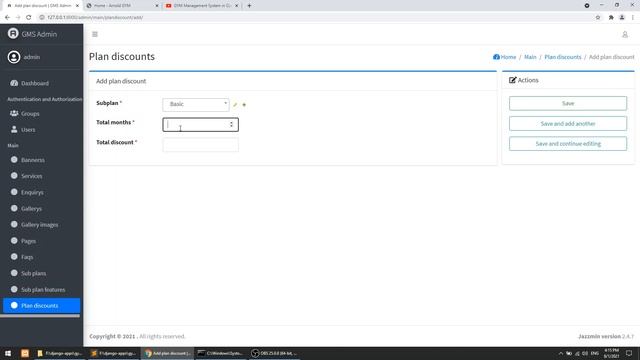Click the Main breadcrumb link
Viewport: 640px width, 360px height.
pyautogui.click(x=530, y=57)
